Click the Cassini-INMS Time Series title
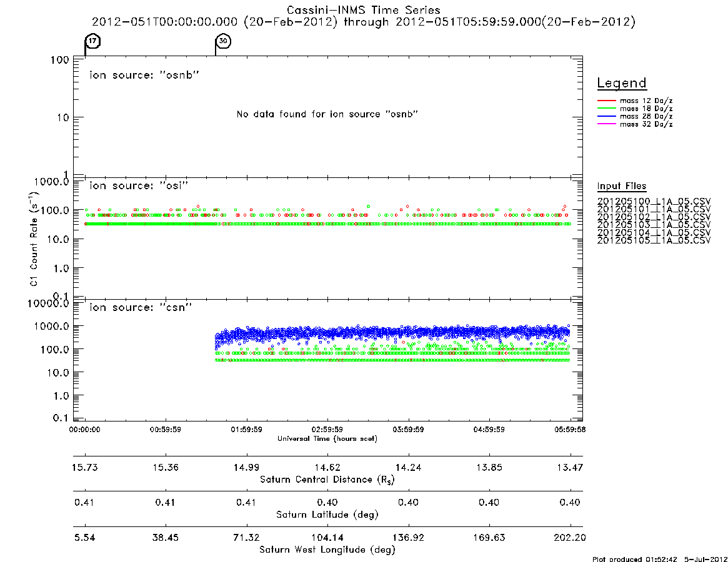The height and width of the screenshot is (562, 728). (x=364, y=10)
